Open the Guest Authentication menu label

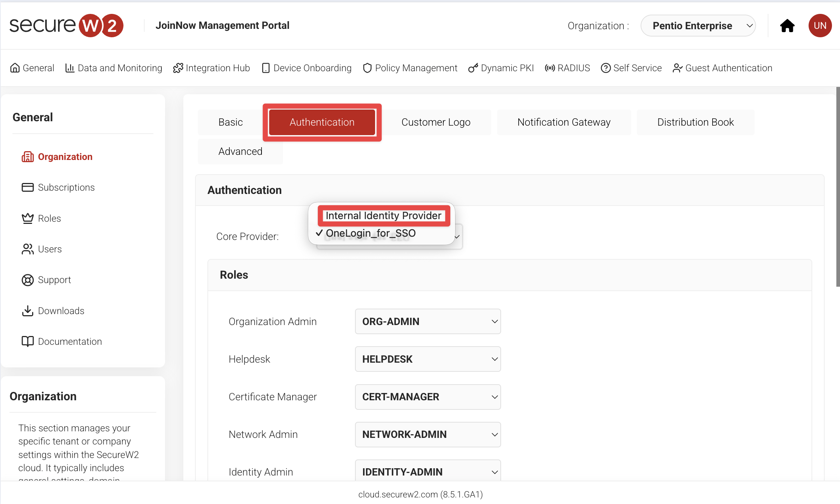click(x=729, y=68)
